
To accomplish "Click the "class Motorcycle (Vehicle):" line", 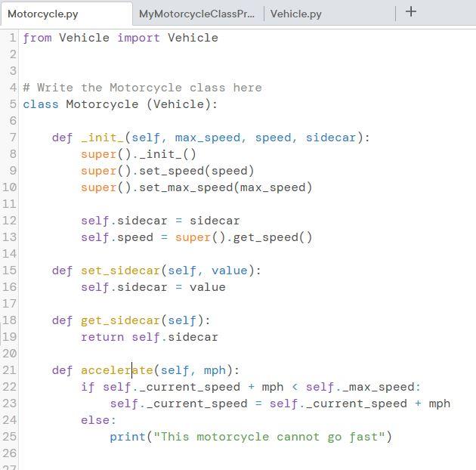I will click(x=120, y=104).
